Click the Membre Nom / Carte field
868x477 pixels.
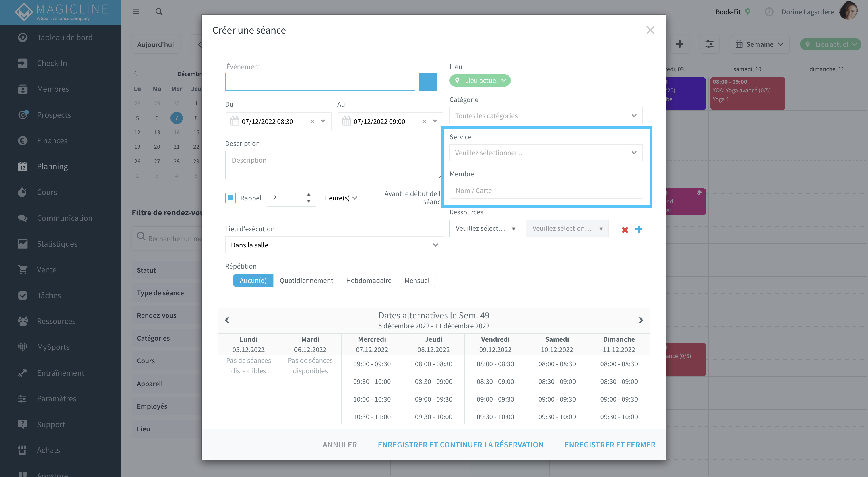(x=546, y=190)
